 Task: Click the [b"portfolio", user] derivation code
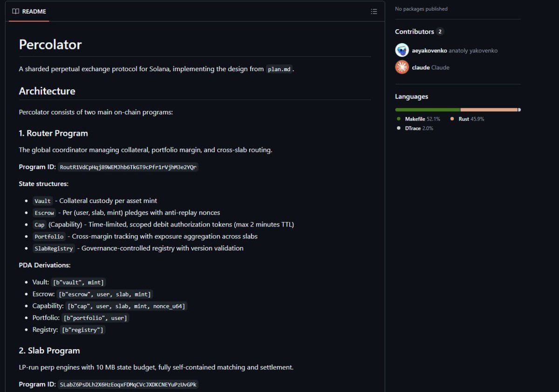click(x=95, y=318)
